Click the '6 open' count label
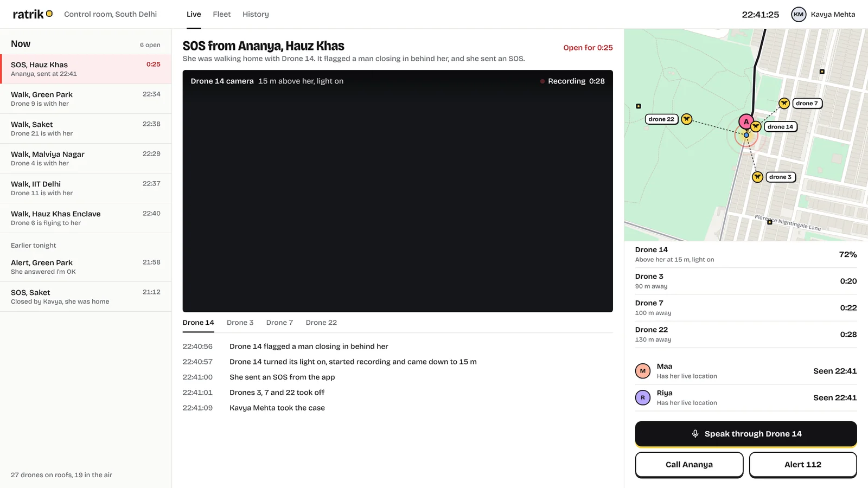This screenshot has width=868, height=488. pyautogui.click(x=150, y=45)
